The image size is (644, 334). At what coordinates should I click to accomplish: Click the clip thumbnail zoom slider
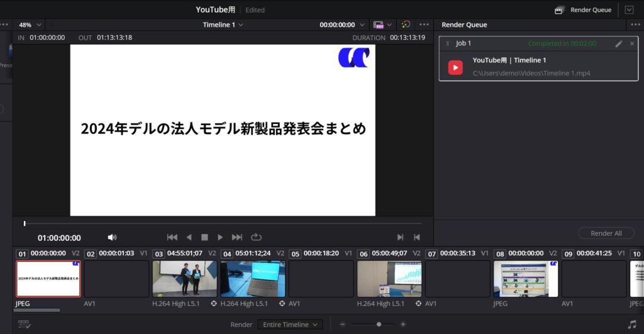pos(379,325)
